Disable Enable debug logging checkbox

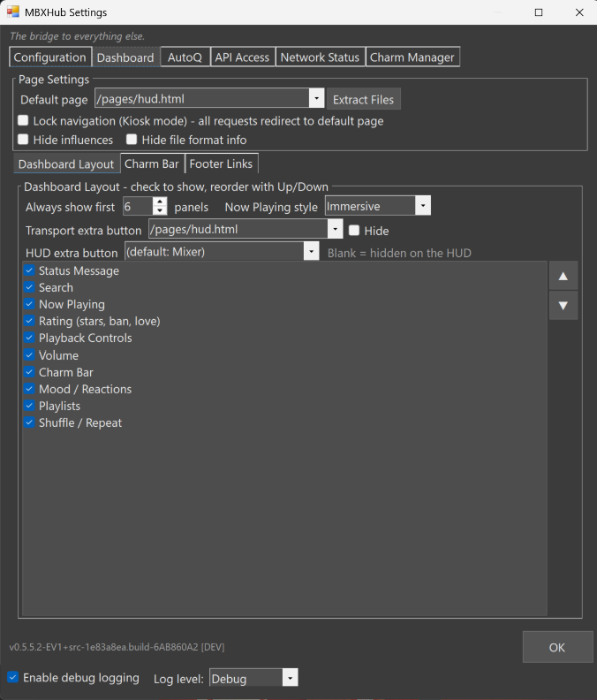[x=13, y=677]
